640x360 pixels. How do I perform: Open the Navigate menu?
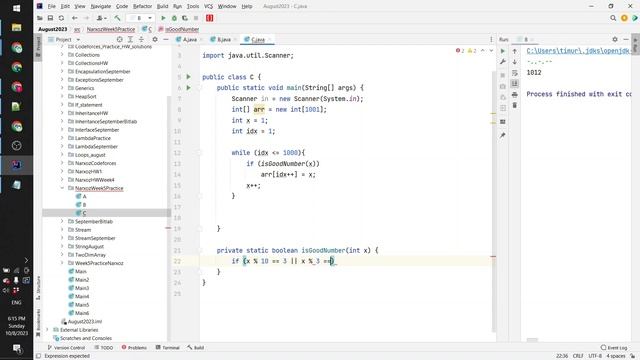pos(100,6)
